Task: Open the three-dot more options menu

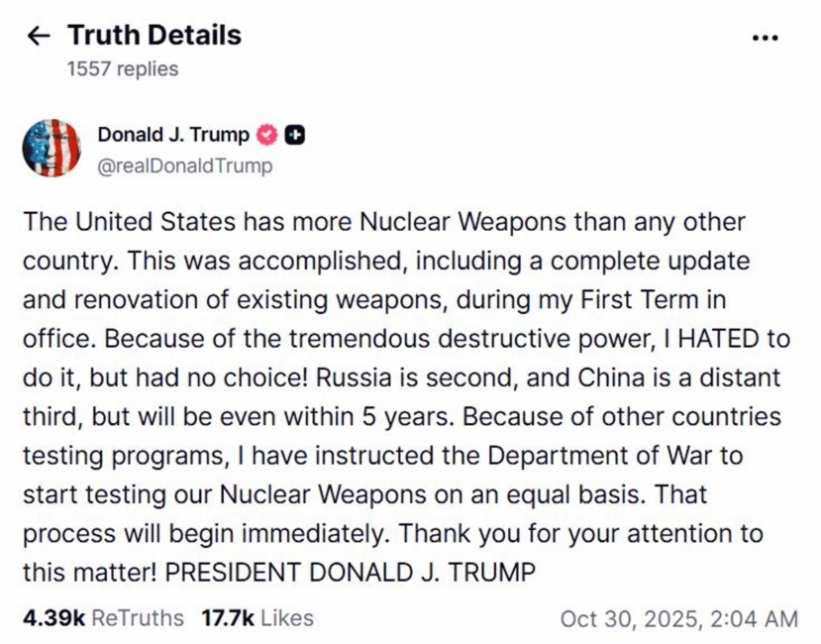Action: tap(766, 38)
